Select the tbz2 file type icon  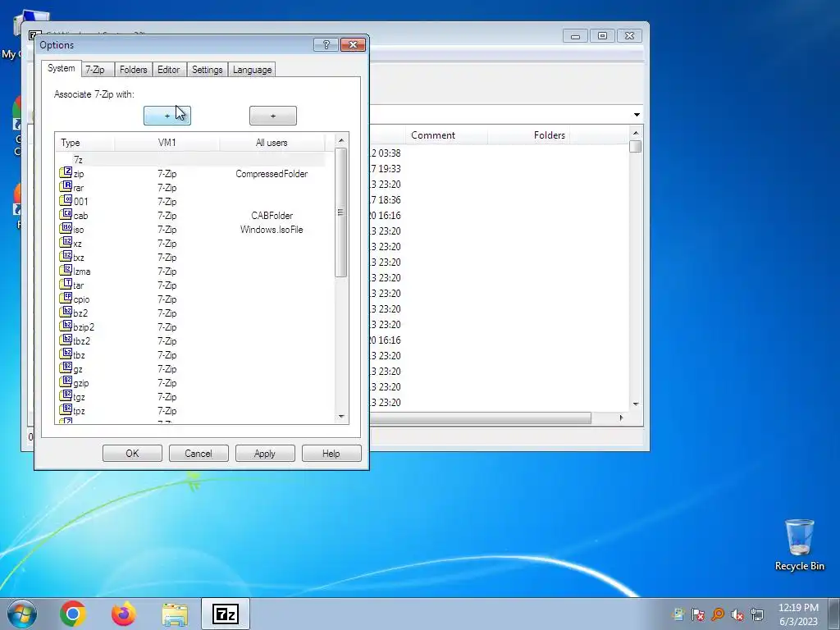(66, 340)
